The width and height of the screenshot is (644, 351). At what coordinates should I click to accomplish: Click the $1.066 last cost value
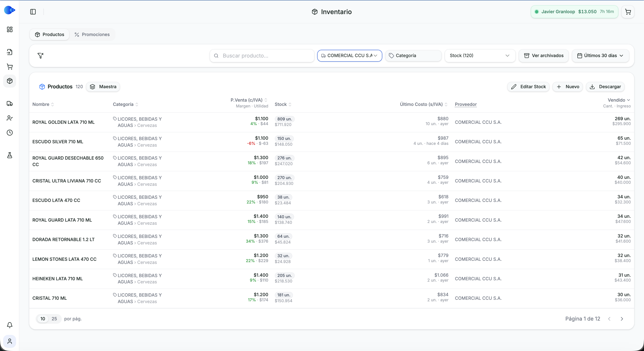click(x=441, y=275)
